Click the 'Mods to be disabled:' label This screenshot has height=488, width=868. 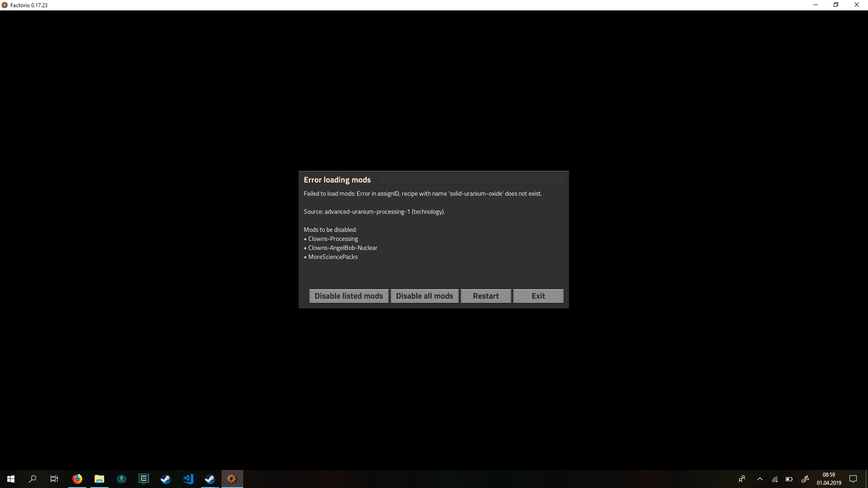click(x=330, y=230)
